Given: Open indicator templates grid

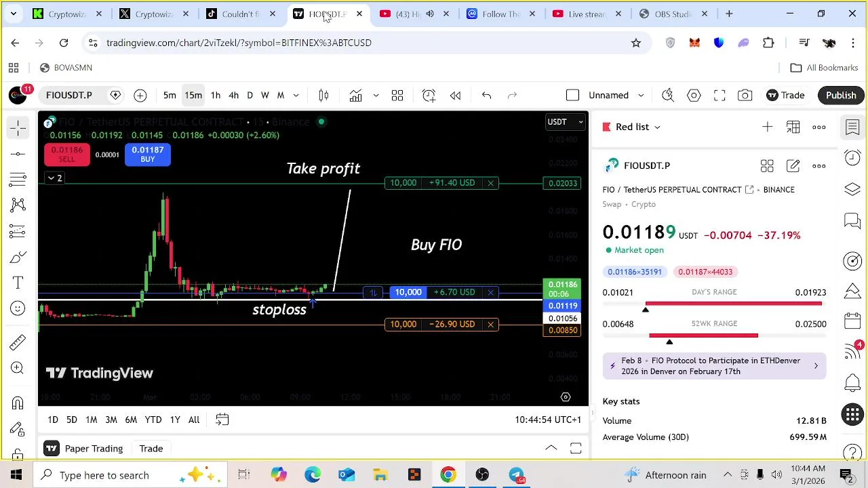Looking at the screenshot, I should (x=397, y=96).
